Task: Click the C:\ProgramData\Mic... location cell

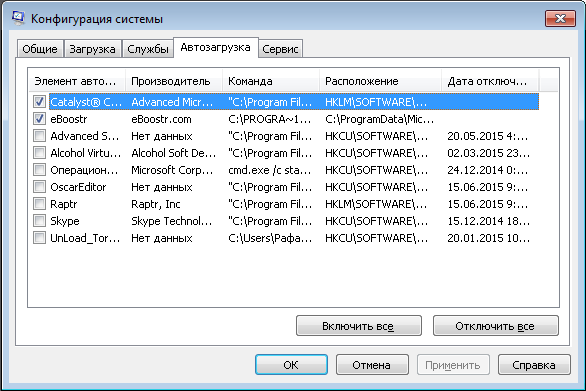Action: 380,119
